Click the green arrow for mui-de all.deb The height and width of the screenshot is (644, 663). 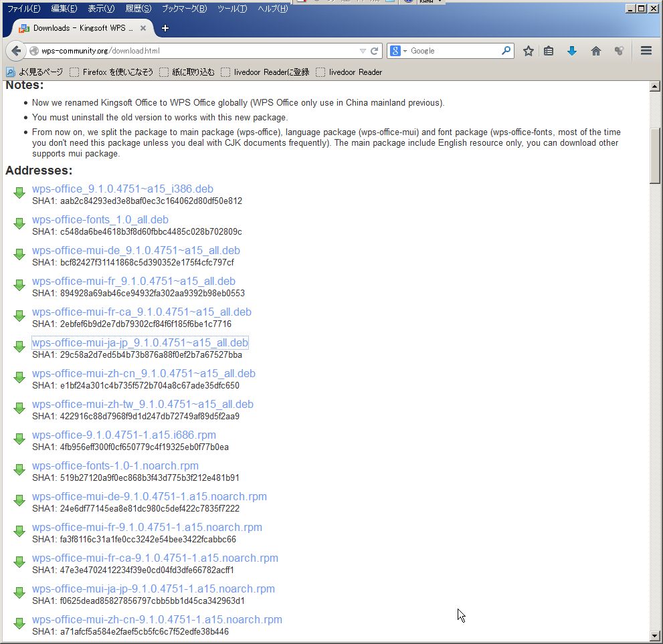pos(19,255)
